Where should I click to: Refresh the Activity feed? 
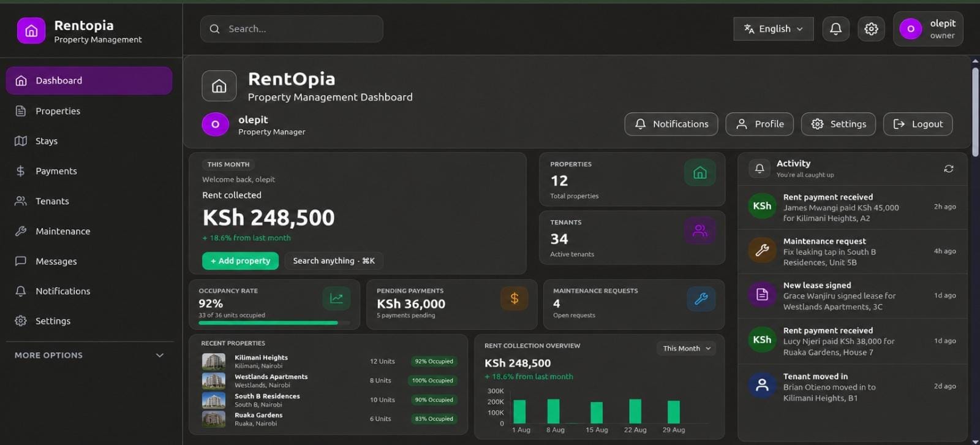click(949, 169)
